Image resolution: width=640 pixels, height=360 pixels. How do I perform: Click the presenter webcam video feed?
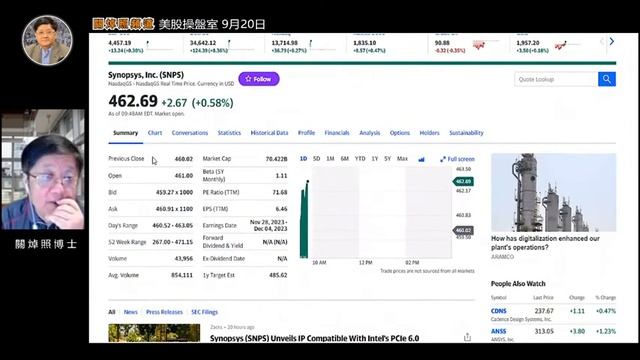click(43, 169)
